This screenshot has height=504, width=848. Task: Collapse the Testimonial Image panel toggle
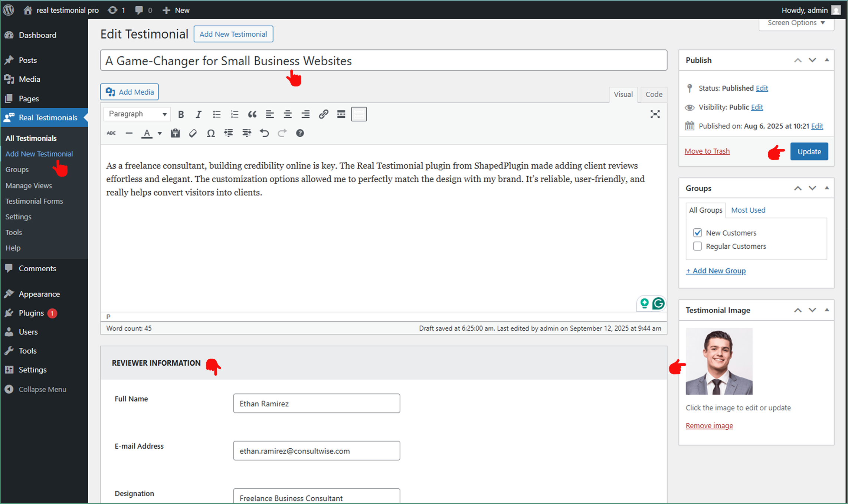point(827,310)
